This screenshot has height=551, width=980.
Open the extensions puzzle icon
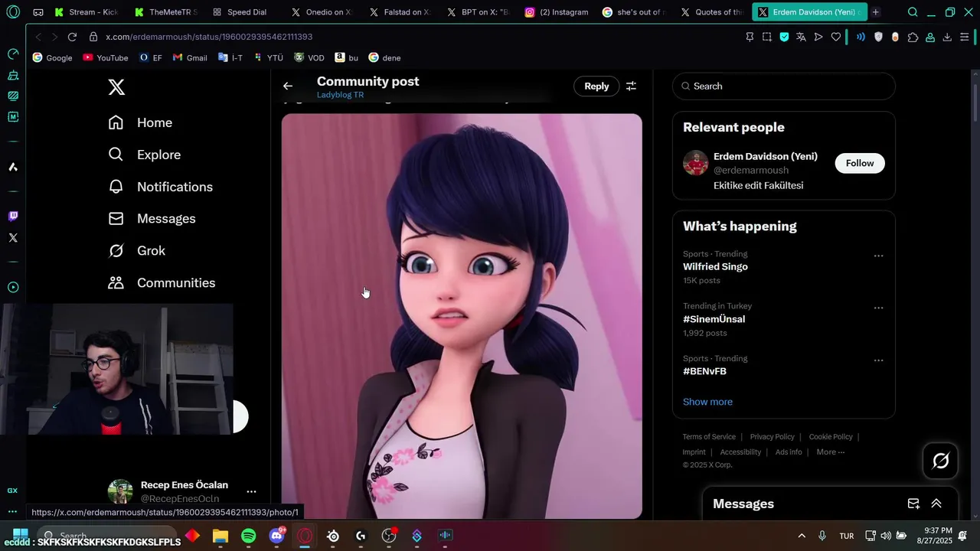point(913,37)
